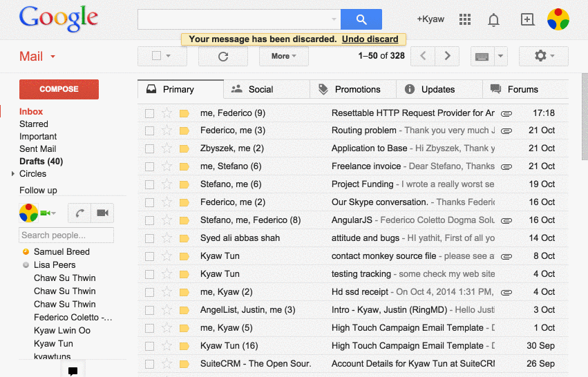Go to the next page of emails

coord(447,56)
